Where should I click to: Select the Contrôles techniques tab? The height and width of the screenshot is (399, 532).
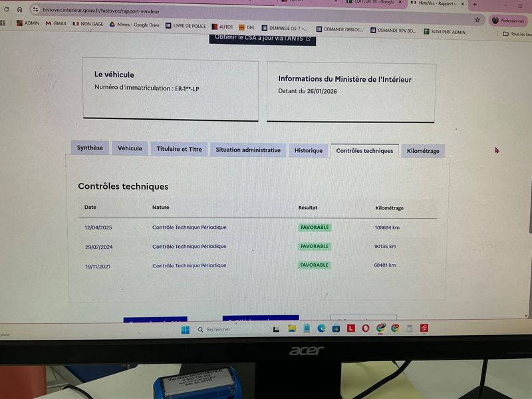click(364, 151)
